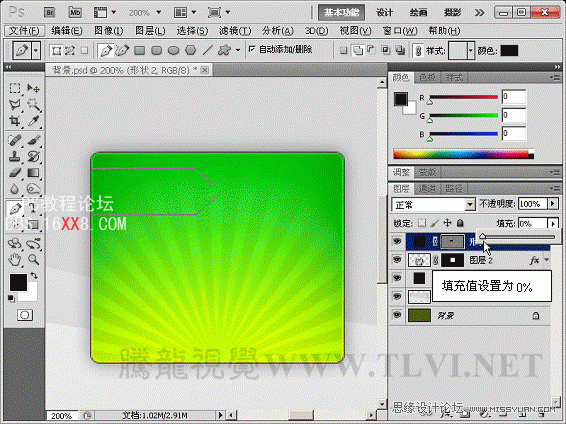This screenshot has height=424, width=566.
Task: Switch to the 路径 tab
Action: [x=454, y=188]
